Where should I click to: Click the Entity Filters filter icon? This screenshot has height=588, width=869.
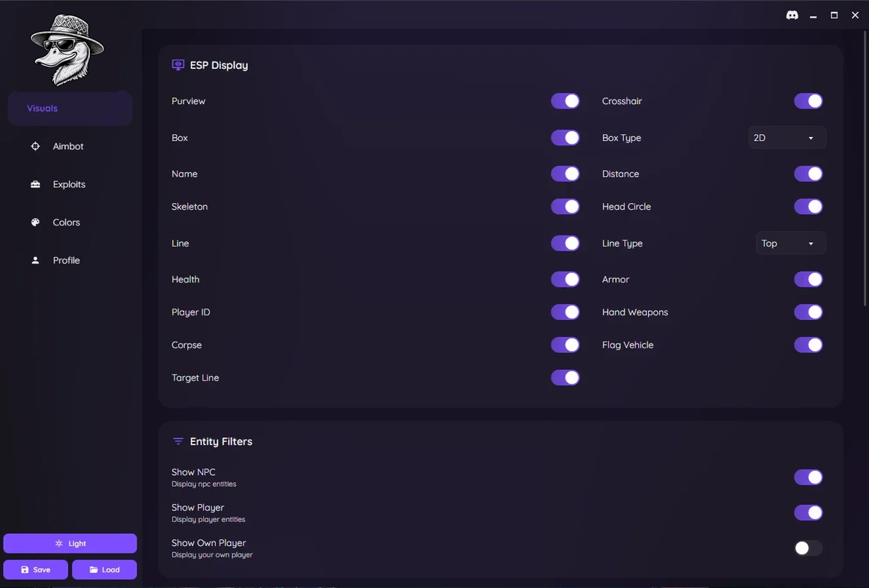[x=178, y=441]
